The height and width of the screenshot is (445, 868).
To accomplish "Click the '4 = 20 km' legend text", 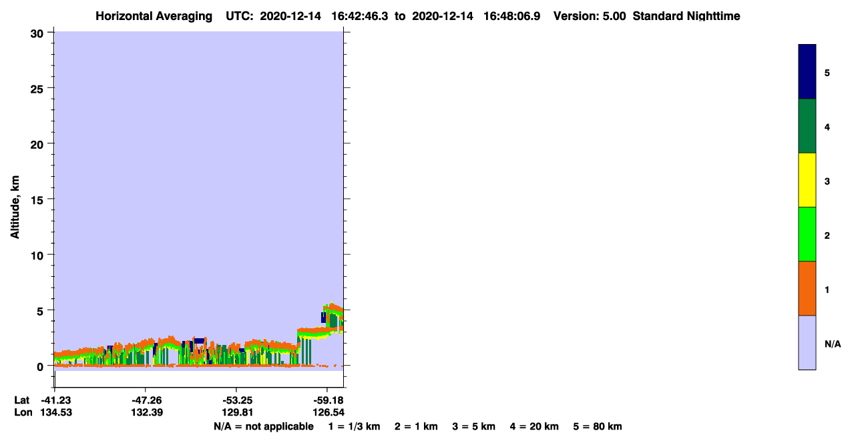I will (534, 426).
